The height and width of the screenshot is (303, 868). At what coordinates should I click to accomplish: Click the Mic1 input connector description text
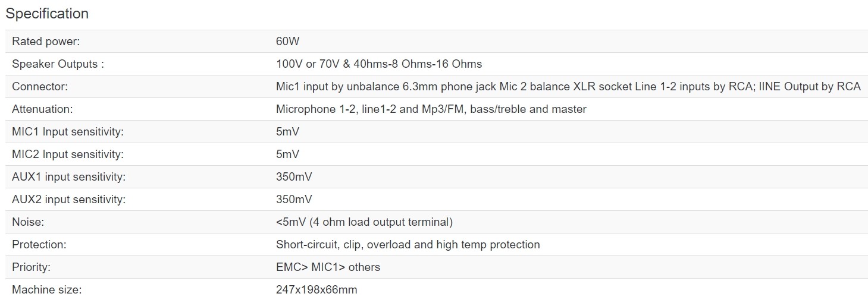tap(568, 87)
